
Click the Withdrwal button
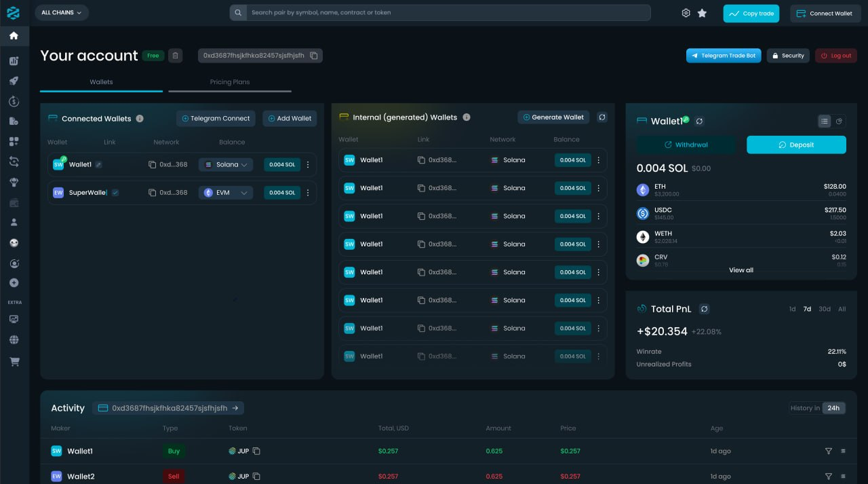pyautogui.click(x=686, y=145)
